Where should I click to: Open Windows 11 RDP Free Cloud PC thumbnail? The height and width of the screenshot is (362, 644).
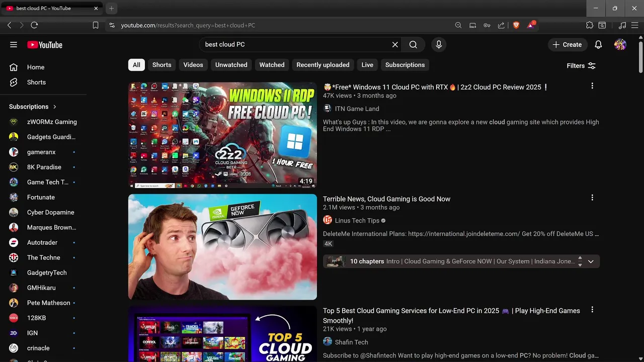(222, 135)
